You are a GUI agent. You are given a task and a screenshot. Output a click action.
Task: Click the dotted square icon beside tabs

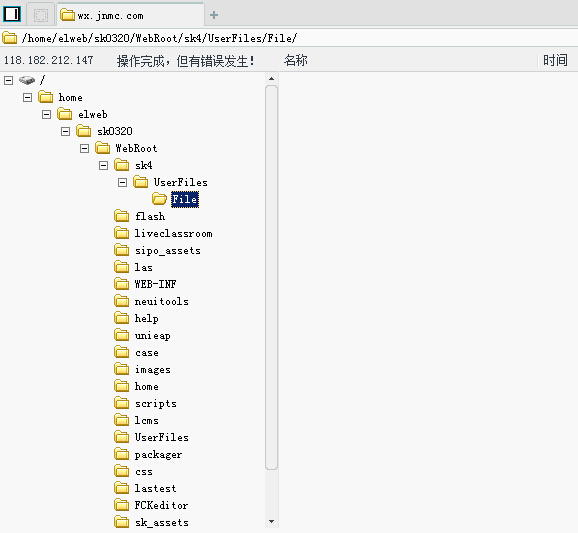[x=41, y=15]
